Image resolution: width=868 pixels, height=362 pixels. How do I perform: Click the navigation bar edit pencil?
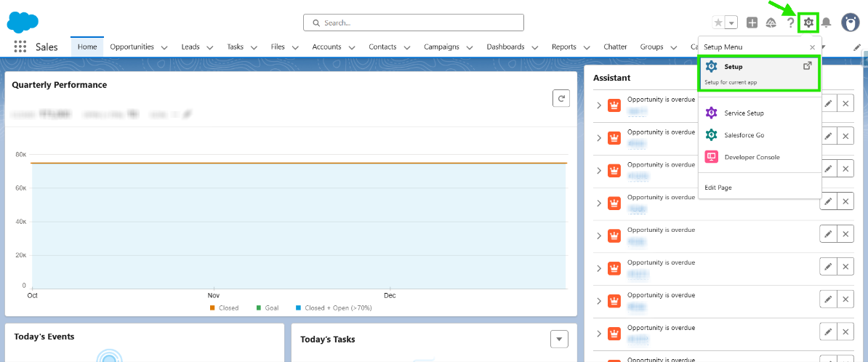click(x=857, y=47)
